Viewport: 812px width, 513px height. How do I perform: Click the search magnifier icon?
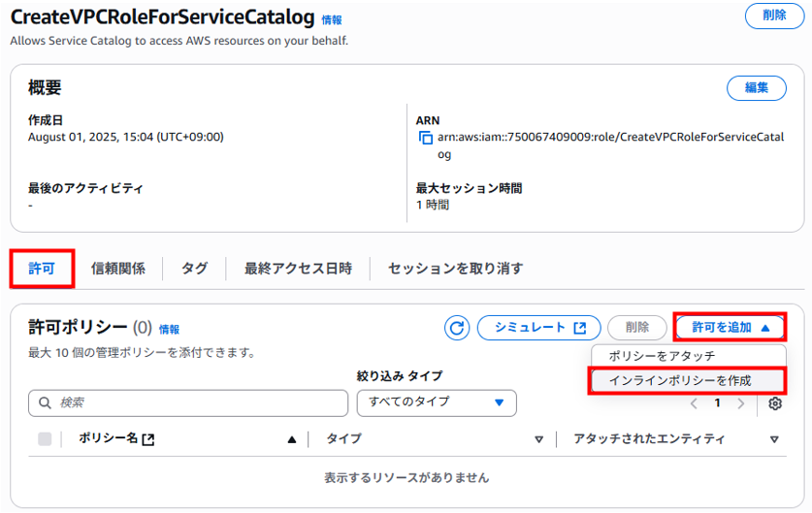point(45,402)
